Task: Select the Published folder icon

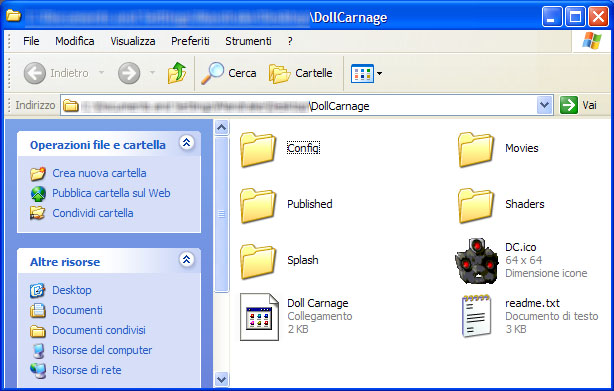Action: (258, 205)
